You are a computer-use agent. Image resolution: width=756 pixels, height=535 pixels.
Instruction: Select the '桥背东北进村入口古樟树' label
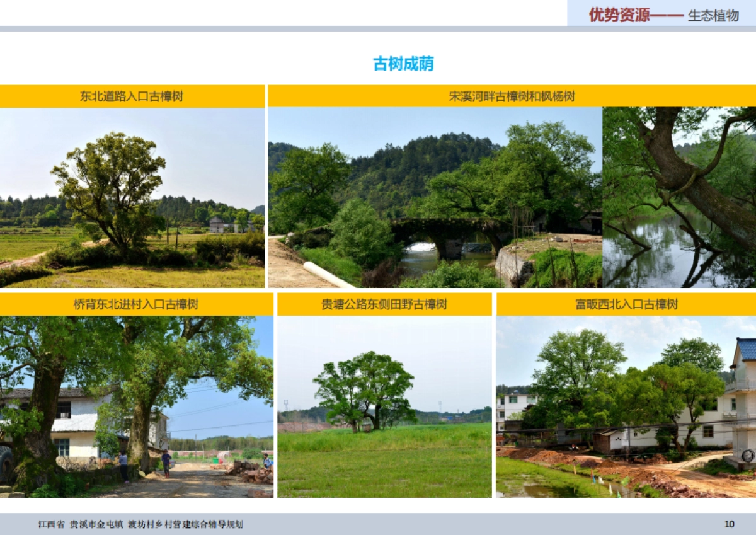[136, 304]
